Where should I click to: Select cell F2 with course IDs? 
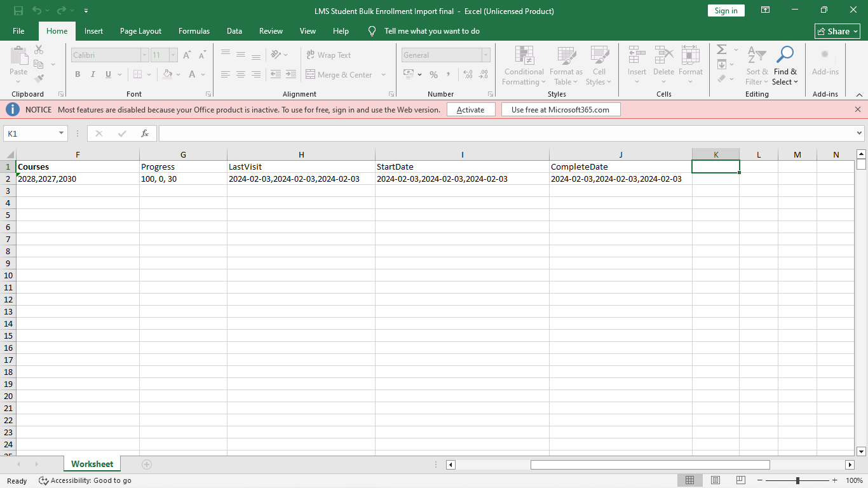coord(78,179)
